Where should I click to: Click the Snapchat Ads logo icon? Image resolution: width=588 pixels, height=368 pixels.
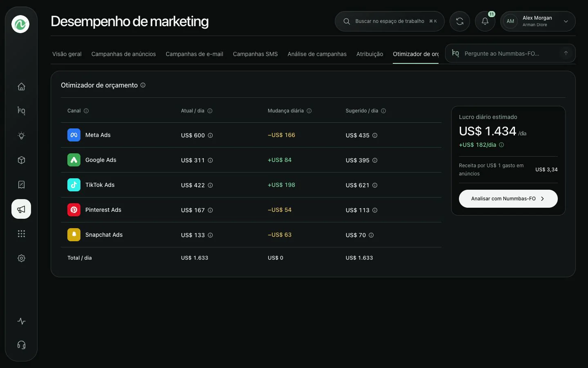tap(74, 235)
